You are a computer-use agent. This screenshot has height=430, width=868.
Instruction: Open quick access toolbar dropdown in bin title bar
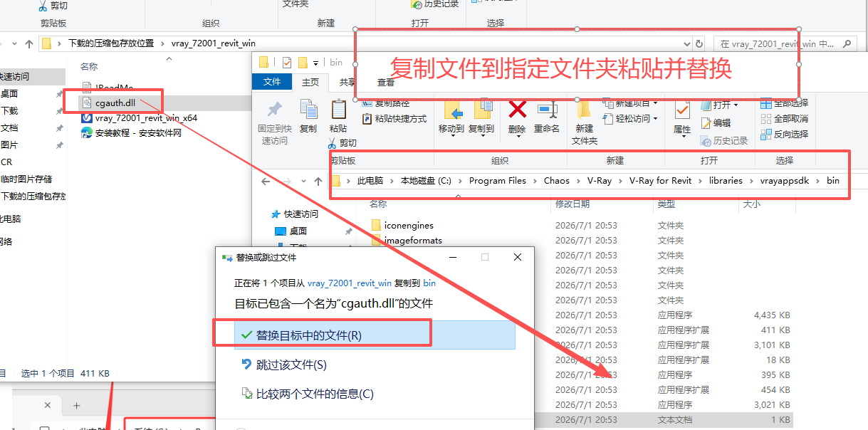tap(317, 63)
